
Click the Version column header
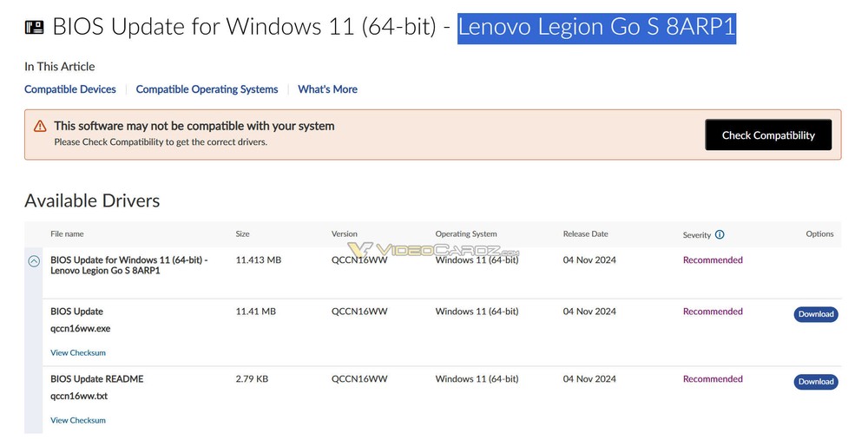point(345,234)
